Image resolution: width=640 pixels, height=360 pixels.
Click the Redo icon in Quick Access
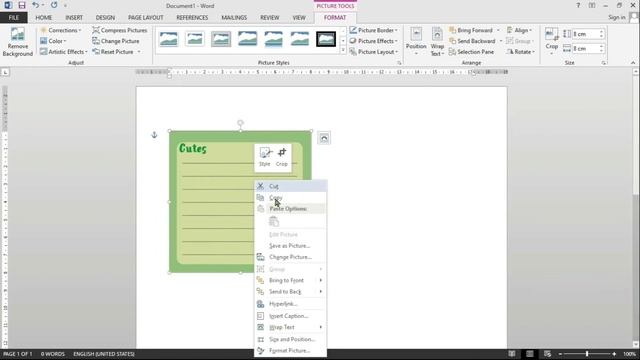(54, 5)
